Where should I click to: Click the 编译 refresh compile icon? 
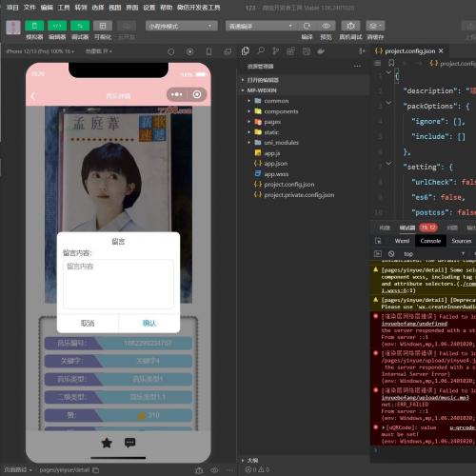pyautogui.click(x=307, y=26)
